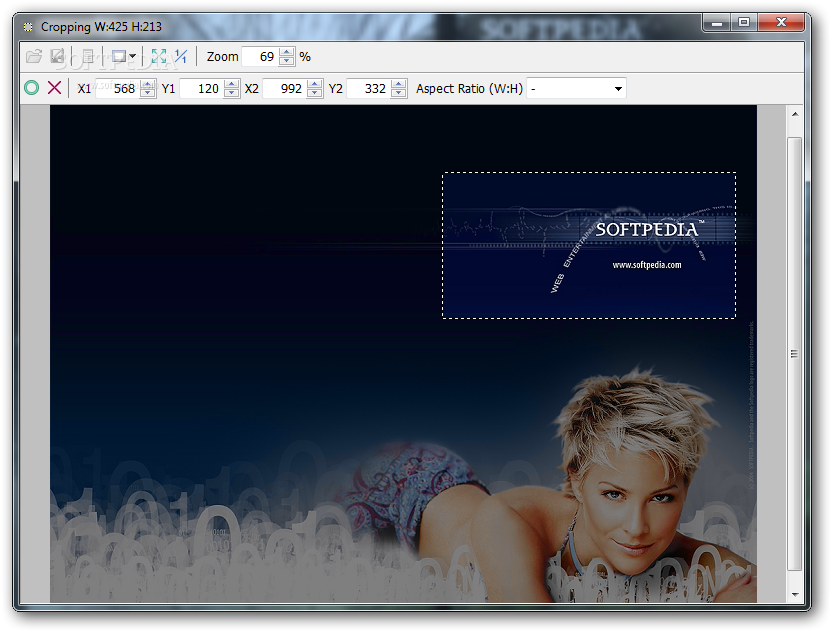Close the Cropping window

point(781,22)
